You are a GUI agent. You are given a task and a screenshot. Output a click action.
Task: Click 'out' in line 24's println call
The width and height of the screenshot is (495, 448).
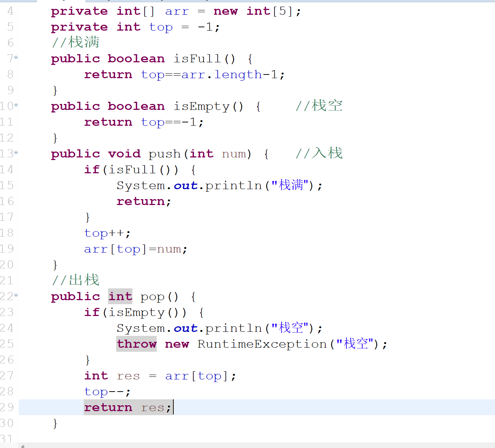pos(186,328)
